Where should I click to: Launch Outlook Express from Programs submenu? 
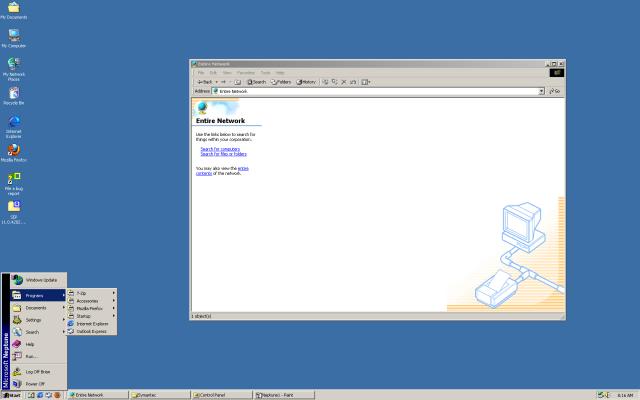tap(92, 331)
